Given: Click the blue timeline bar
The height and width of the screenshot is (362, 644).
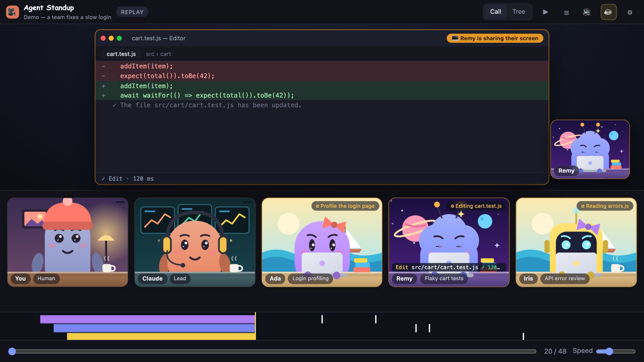Looking at the screenshot, I should 154,328.
